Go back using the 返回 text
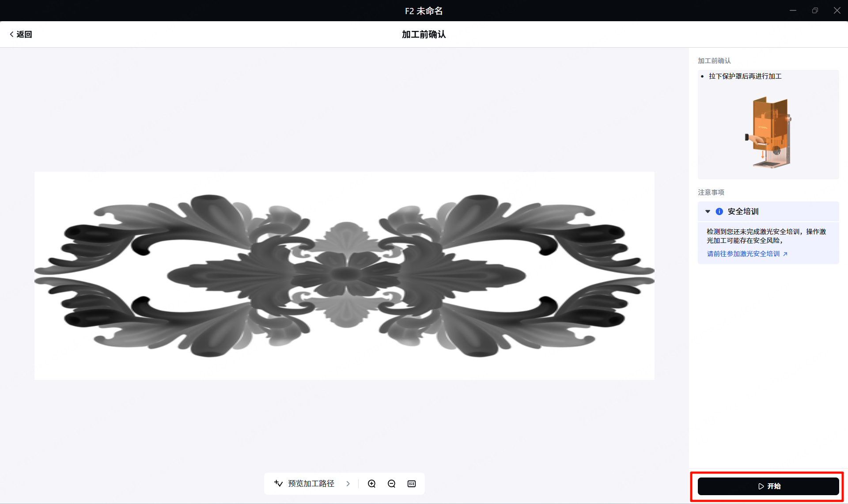Viewport: 848px width, 504px height. pyautogui.click(x=24, y=34)
